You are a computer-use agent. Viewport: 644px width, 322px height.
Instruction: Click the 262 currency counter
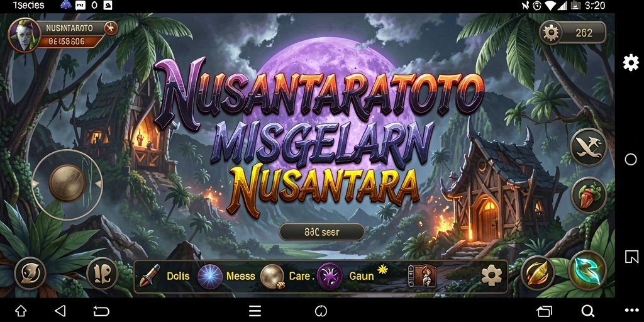(584, 33)
